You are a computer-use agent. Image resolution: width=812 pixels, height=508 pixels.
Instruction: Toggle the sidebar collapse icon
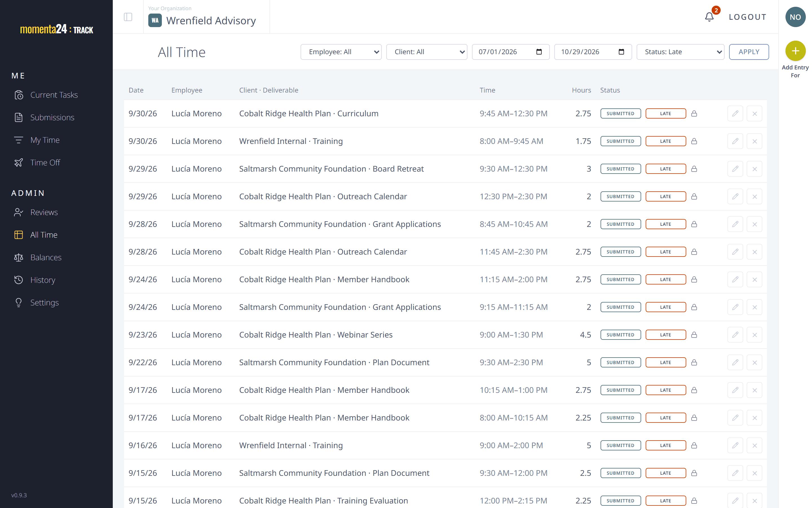click(128, 17)
